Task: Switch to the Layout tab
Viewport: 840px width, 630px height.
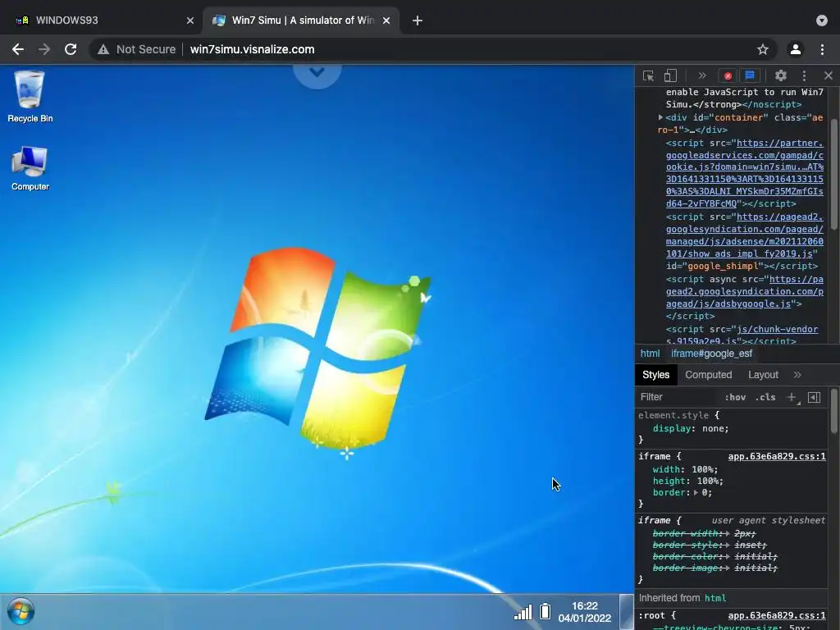Action: click(x=763, y=375)
